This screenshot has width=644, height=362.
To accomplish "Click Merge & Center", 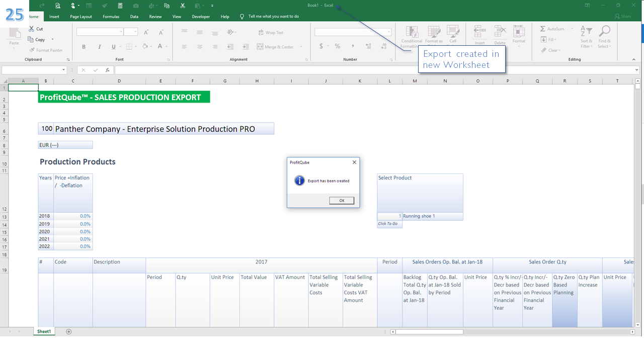I will pos(275,47).
